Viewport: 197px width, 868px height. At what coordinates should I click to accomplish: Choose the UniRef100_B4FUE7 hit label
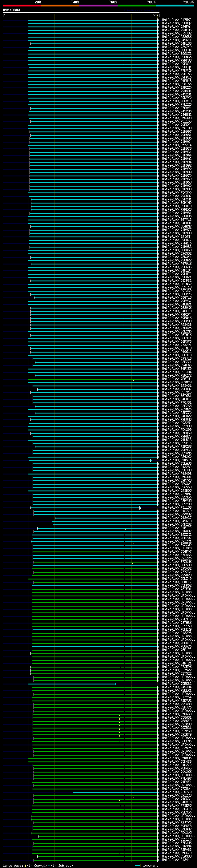[176, 399]
